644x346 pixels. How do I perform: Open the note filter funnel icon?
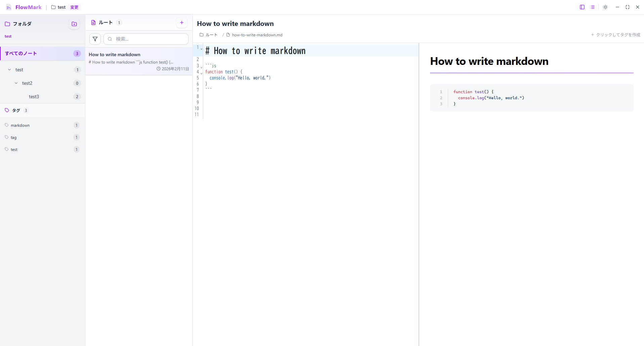(95, 39)
